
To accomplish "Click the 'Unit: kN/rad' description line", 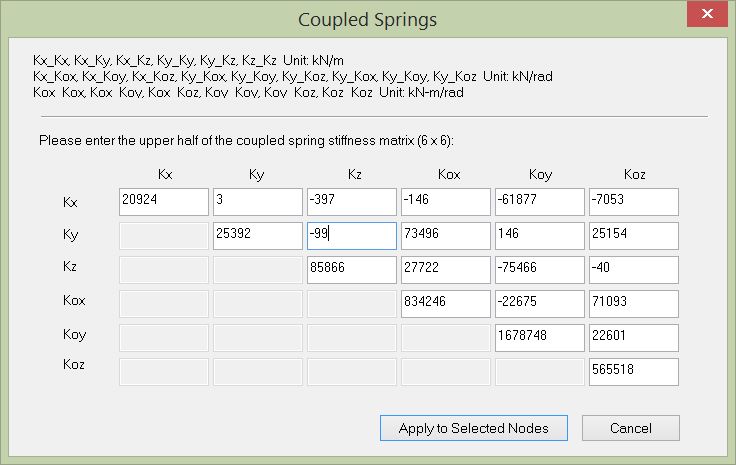I will pos(292,76).
